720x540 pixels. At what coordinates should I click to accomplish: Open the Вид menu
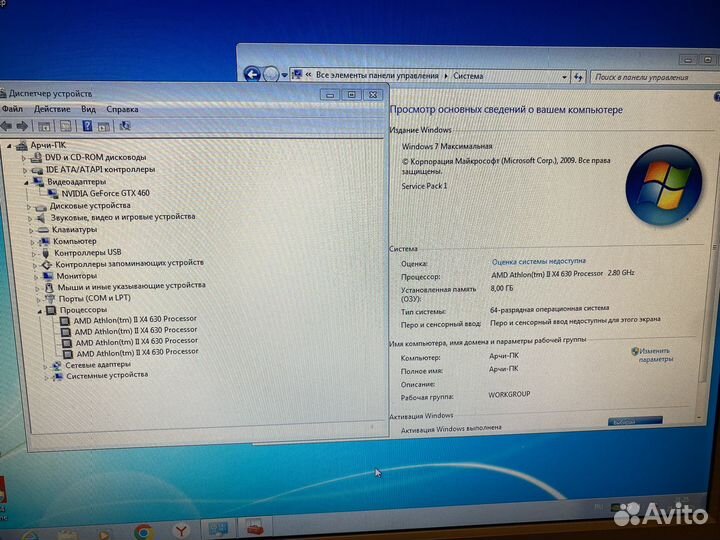tap(88, 109)
